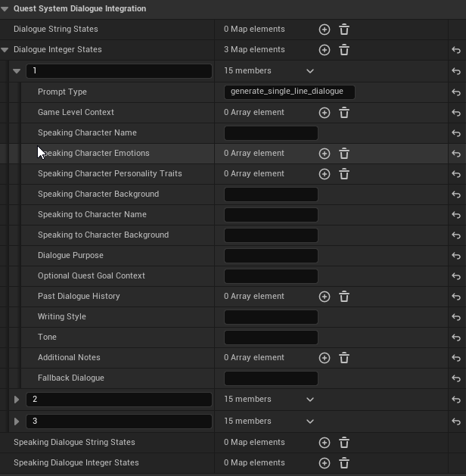Viewport: 466px width, 476px height.
Task: Empty the Speaking Character Emotions array
Action: [x=344, y=154]
